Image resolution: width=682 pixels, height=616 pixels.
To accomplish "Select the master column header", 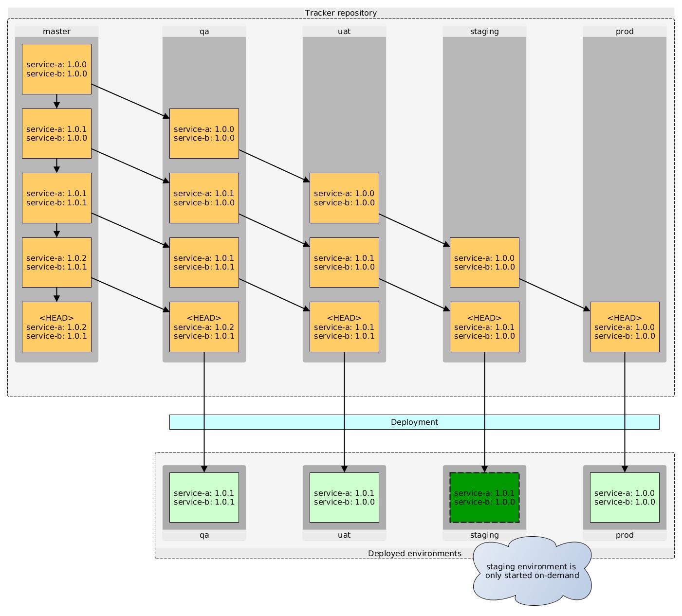I will (56, 31).
